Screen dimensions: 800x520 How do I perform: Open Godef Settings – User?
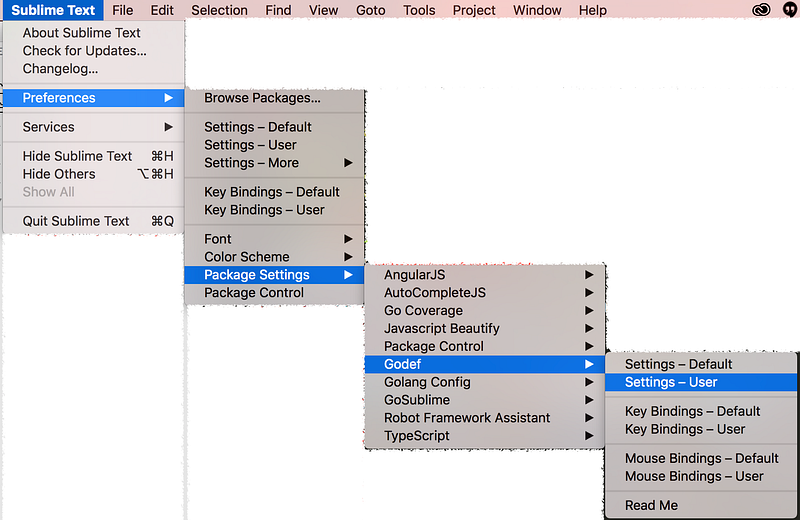pyautogui.click(x=701, y=382)
